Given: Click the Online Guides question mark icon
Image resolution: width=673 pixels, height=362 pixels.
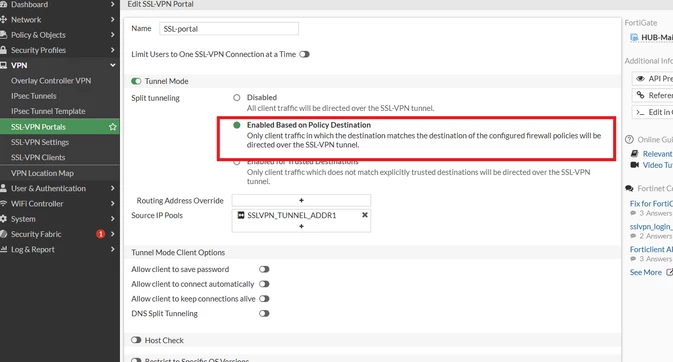Looking at the screenshot, I should click(629, 140).
